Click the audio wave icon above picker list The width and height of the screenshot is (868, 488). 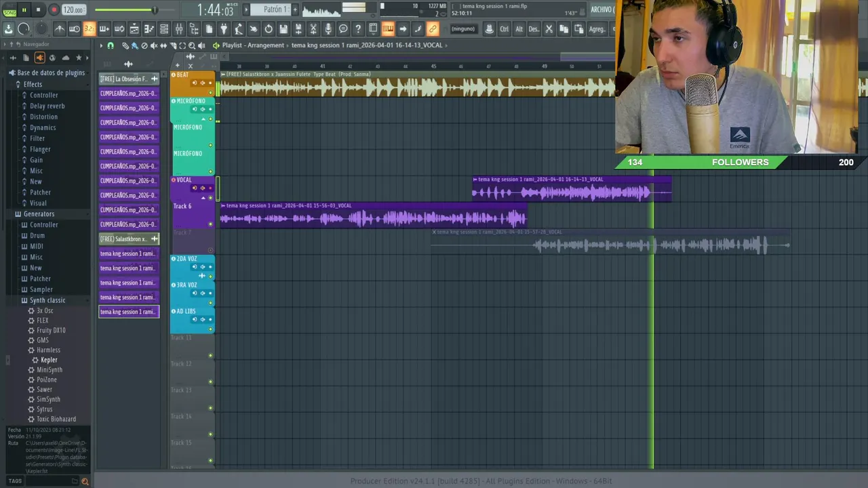[128, 64]
